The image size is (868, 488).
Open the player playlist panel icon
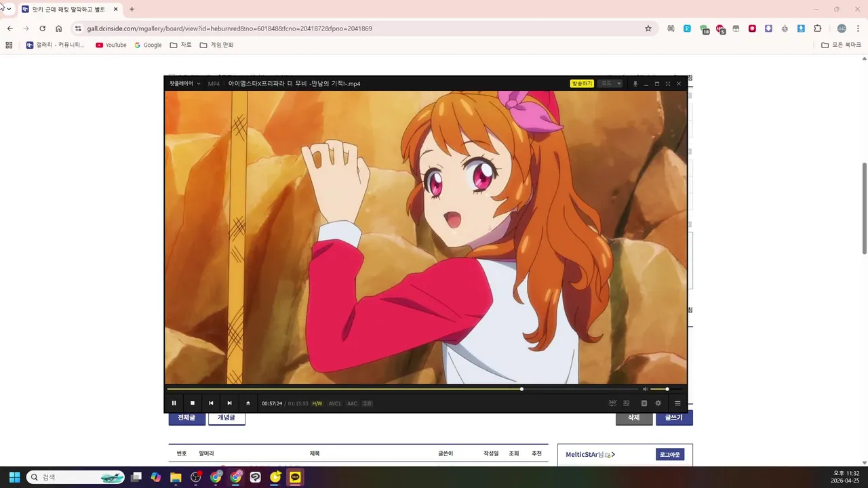coord(644,403)
